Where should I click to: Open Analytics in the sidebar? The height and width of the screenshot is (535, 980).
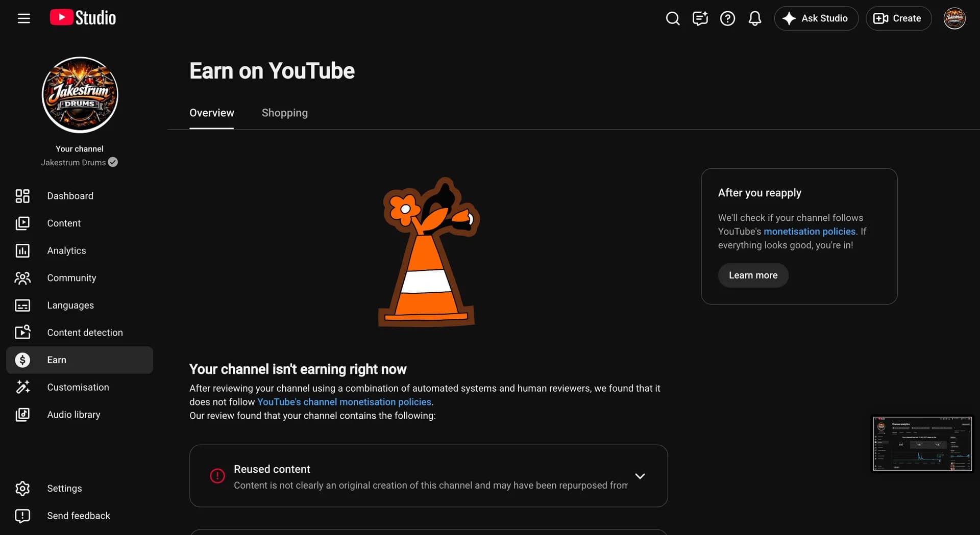click(80, 250)
